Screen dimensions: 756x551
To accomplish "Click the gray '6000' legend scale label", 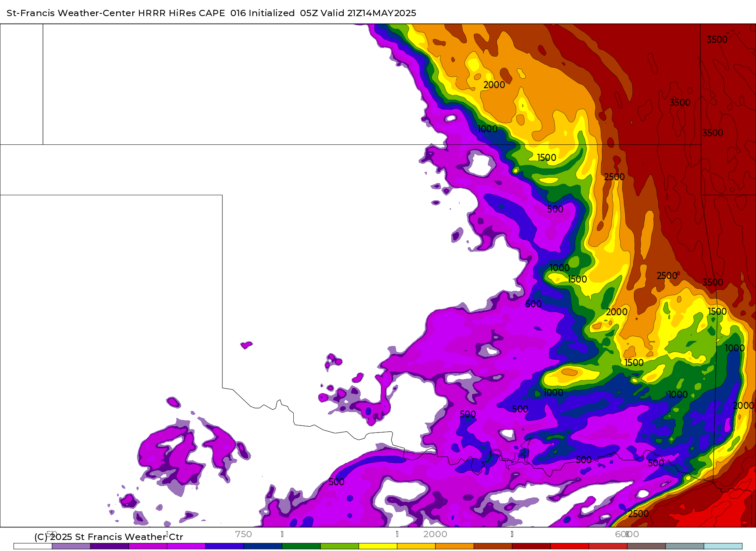I will pos(627,534).
